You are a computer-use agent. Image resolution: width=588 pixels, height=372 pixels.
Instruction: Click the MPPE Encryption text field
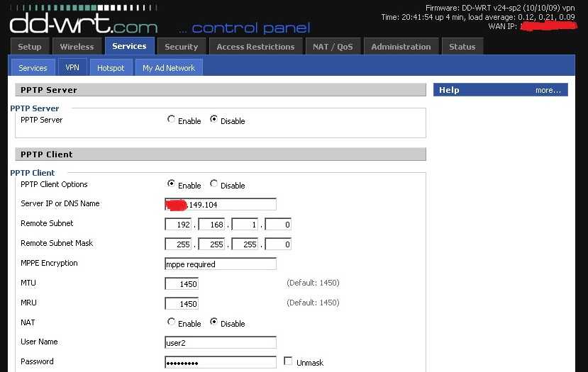(x=220, y=264)
